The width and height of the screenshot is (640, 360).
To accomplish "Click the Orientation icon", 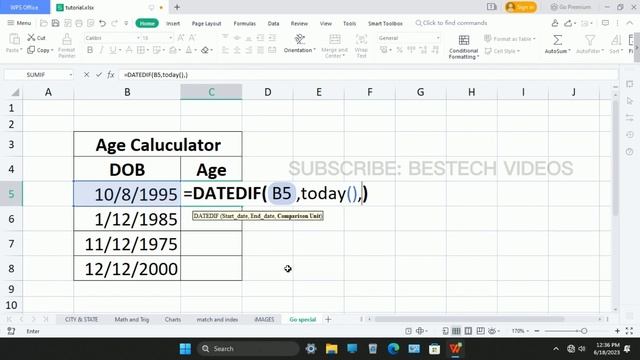I will click(300, 39).
